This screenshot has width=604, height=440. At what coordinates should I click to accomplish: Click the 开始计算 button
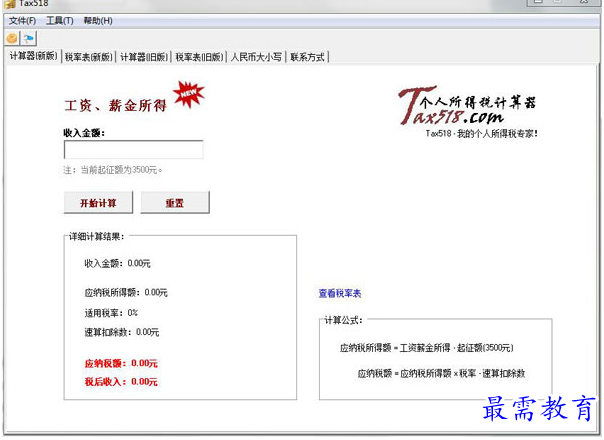coord(98,203)
